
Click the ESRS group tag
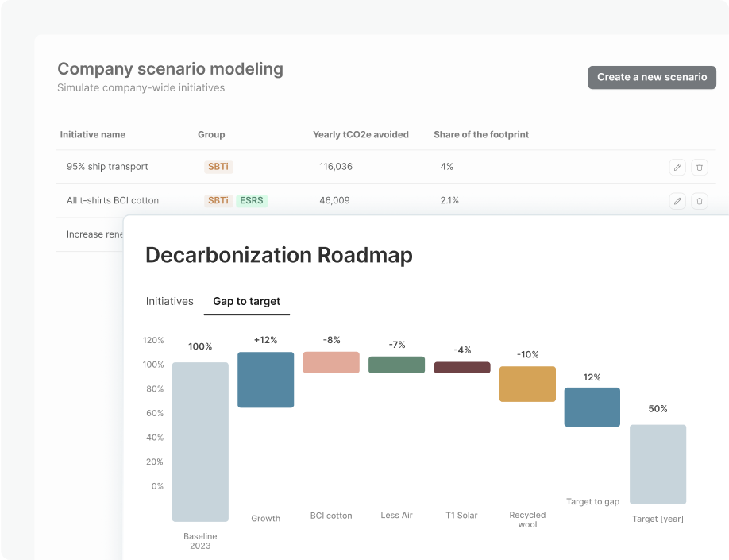coord(252,201)
